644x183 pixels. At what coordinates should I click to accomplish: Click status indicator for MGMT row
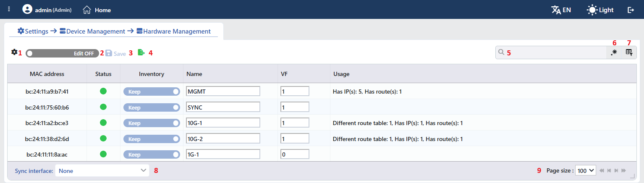(103, 91)
